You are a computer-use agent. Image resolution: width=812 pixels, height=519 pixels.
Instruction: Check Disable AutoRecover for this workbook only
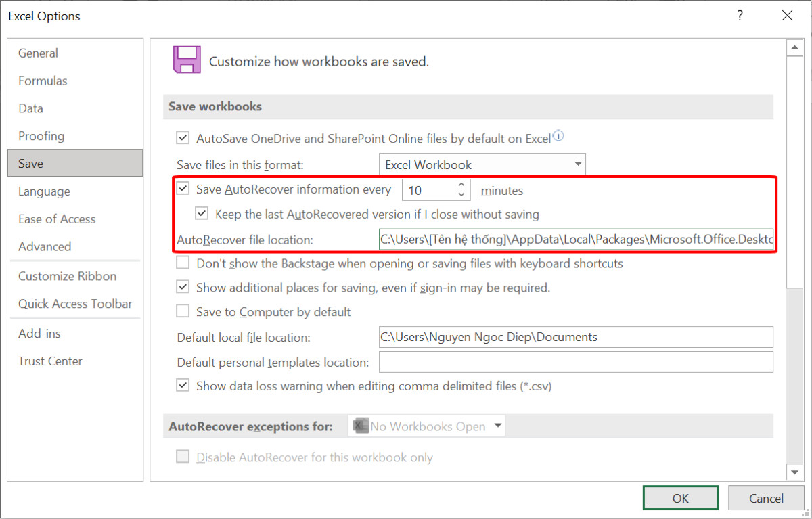click(x=183, y=457)
